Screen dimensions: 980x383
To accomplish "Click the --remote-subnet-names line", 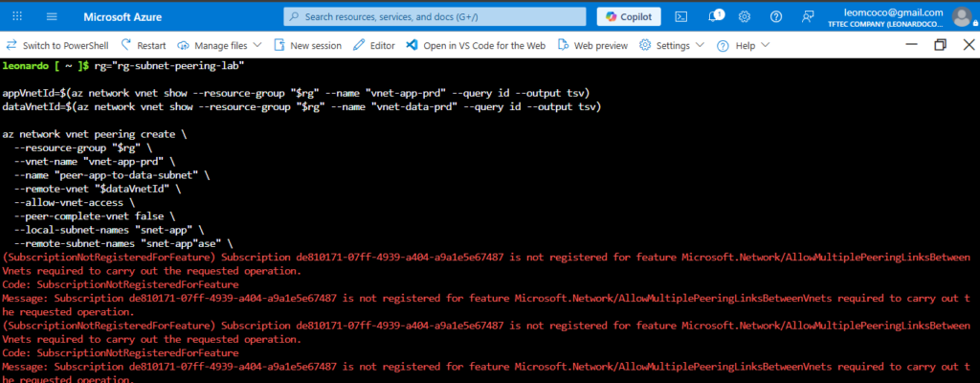I will pos(122,244).
